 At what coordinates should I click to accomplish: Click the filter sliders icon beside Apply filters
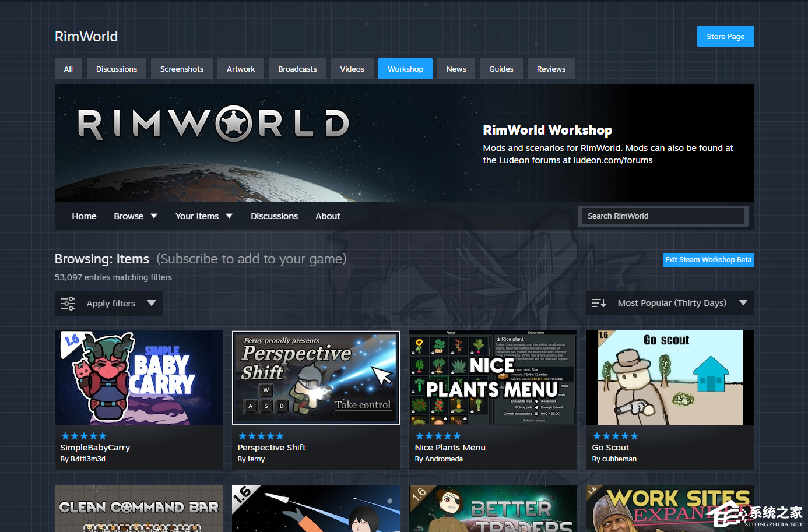click(68, 304)
